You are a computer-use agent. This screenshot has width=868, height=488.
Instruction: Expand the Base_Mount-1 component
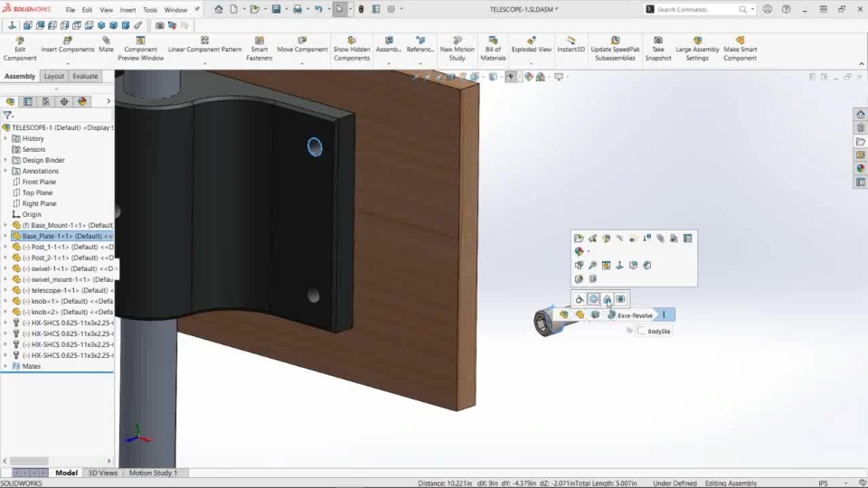coord(5,225)
